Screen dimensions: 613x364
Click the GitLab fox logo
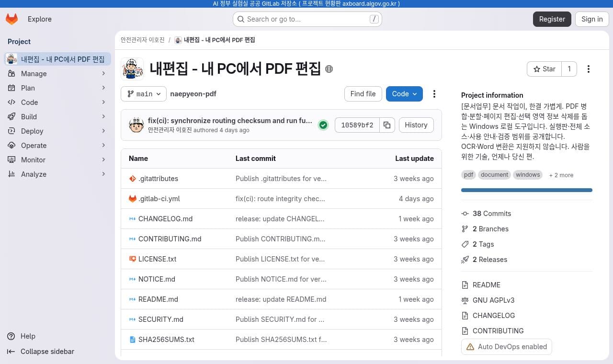click(x=12, y=19)
